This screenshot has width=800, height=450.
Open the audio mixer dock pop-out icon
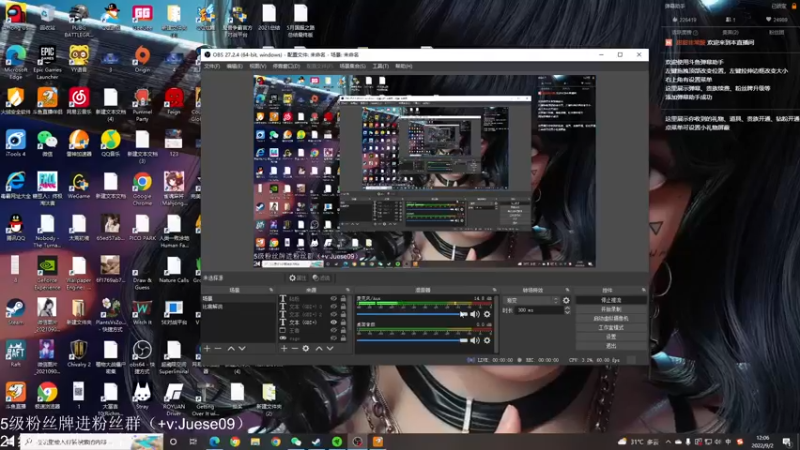point(494,290)
